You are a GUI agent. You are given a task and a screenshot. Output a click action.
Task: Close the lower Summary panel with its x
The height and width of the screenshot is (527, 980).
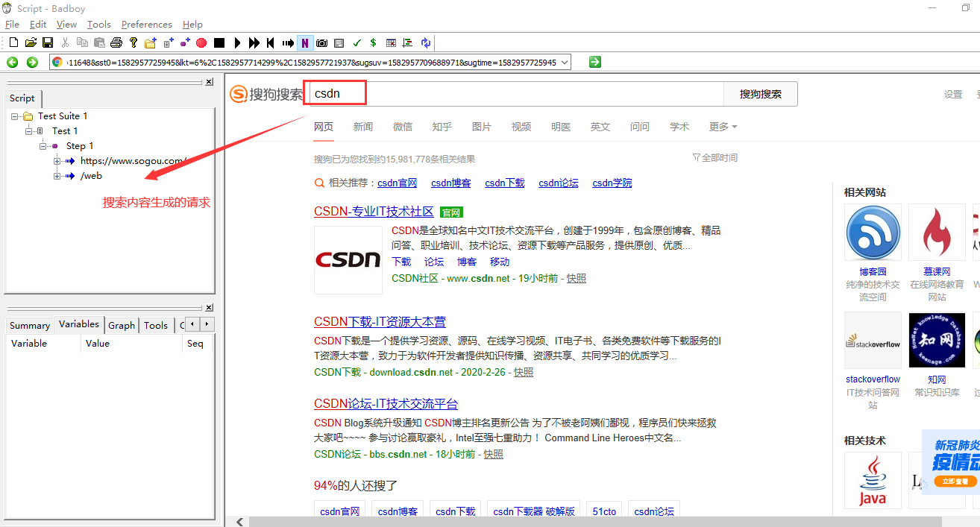point(209,307)
